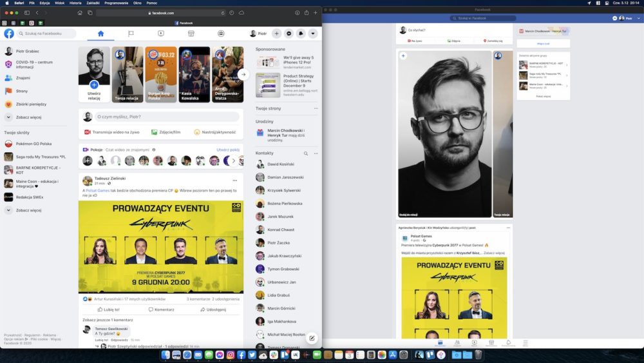Click the Safari home button
644x363 pixels.
pyautogui.click(x=80, y=13)
